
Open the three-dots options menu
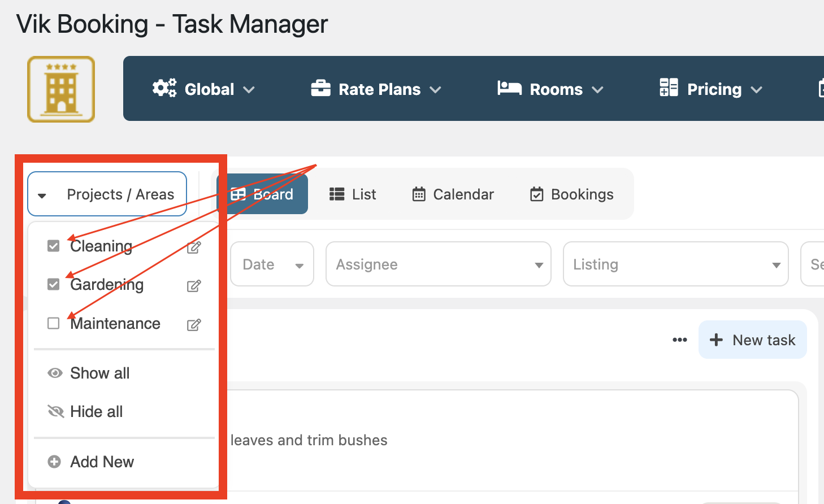pyautogui.click(x=680, y=340)
